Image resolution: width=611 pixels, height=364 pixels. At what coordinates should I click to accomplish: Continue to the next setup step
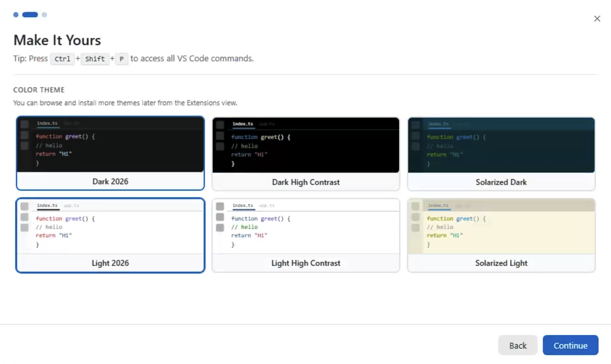[x=571, y=345]
